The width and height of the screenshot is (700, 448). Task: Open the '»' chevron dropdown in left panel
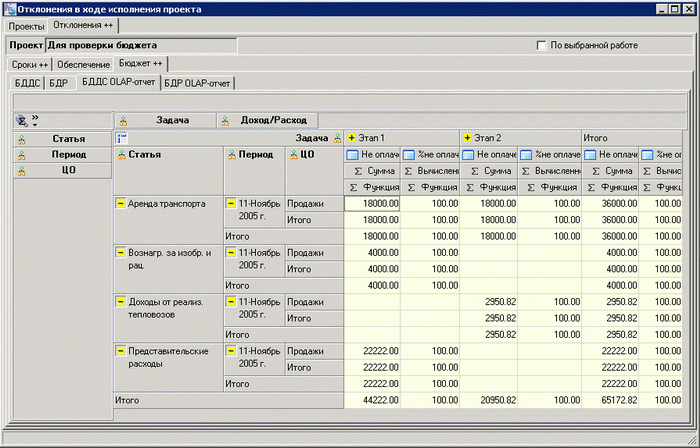coord(35,120)
